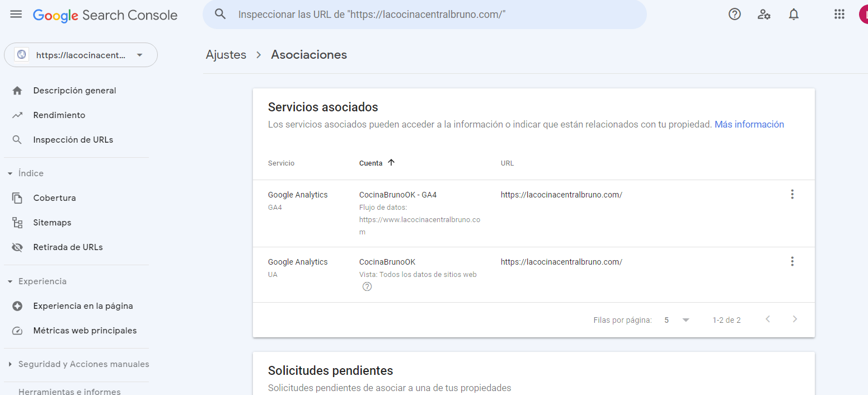Open more options for the GA4 row
This screenshot has width=868, height=395.
click(x=792, y=194)
